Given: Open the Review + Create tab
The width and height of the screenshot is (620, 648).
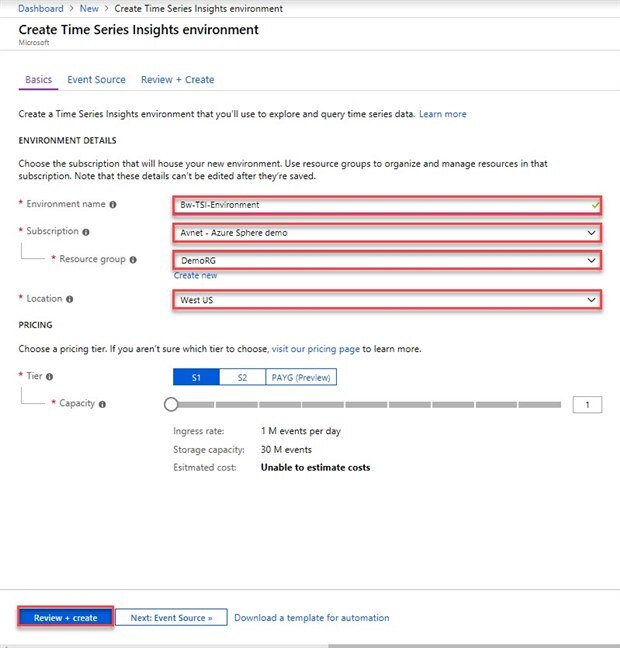Looking at the screenshot, I should [x=177, y=80].
